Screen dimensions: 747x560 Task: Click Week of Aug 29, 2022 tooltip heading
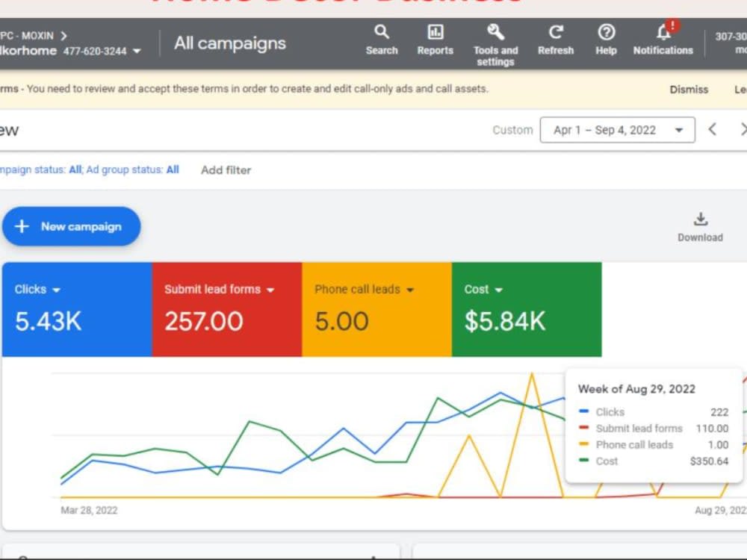pyautogui.click(x=636, y=389)
